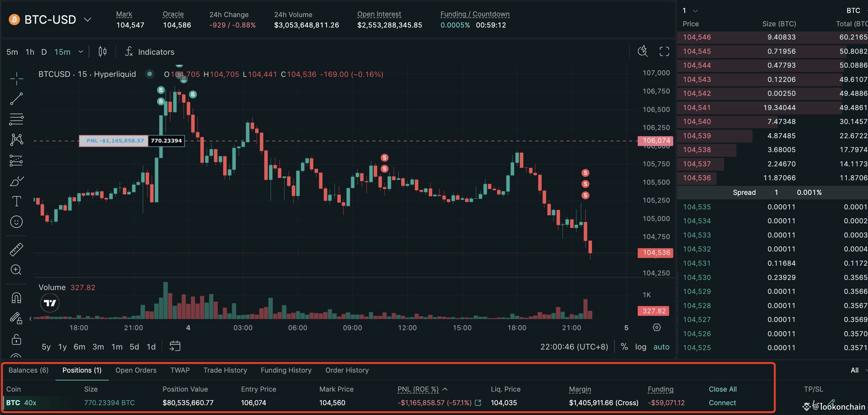
Task: Set chart range to 1m
Action: pyautogui.click(x=117, y=347)
